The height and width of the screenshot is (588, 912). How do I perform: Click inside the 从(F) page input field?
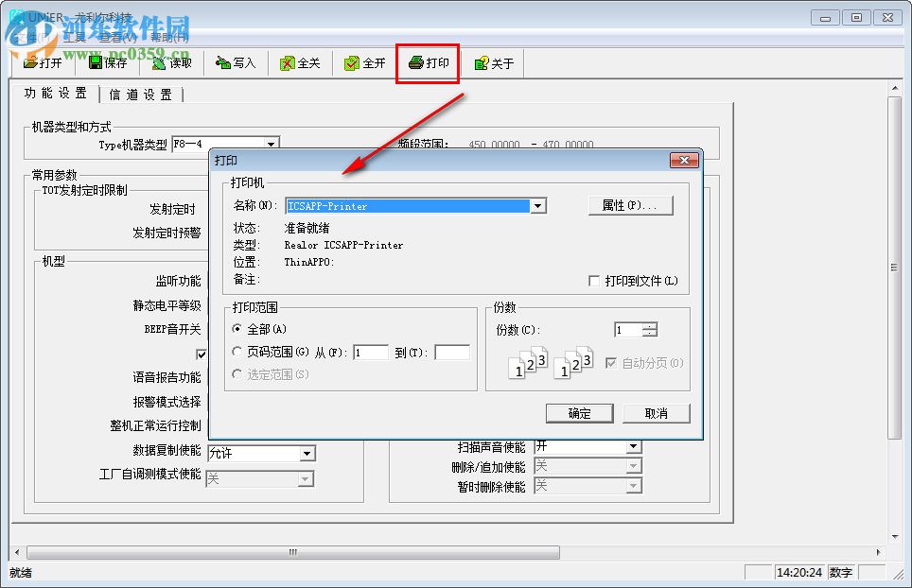tap(372, 352)
